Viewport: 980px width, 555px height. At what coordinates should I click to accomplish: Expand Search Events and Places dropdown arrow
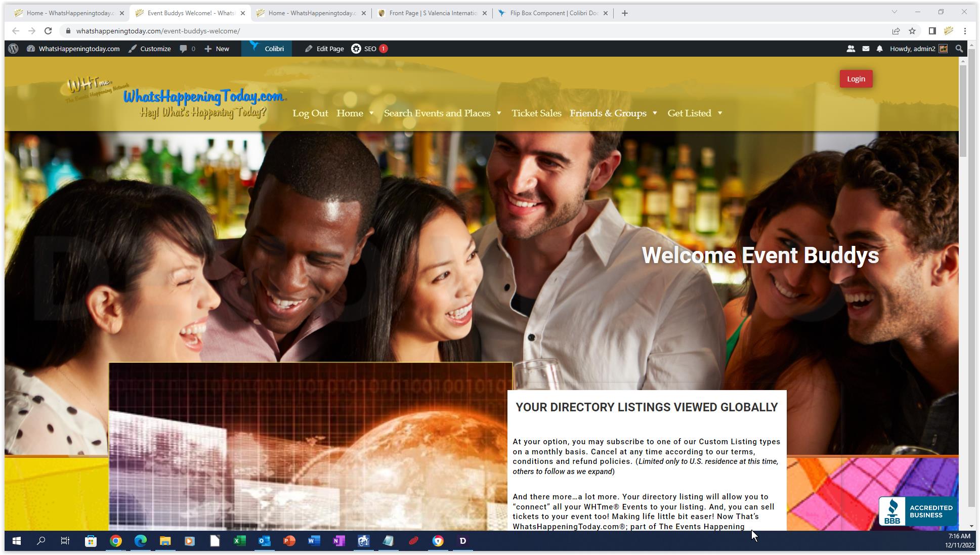[499, 113]
